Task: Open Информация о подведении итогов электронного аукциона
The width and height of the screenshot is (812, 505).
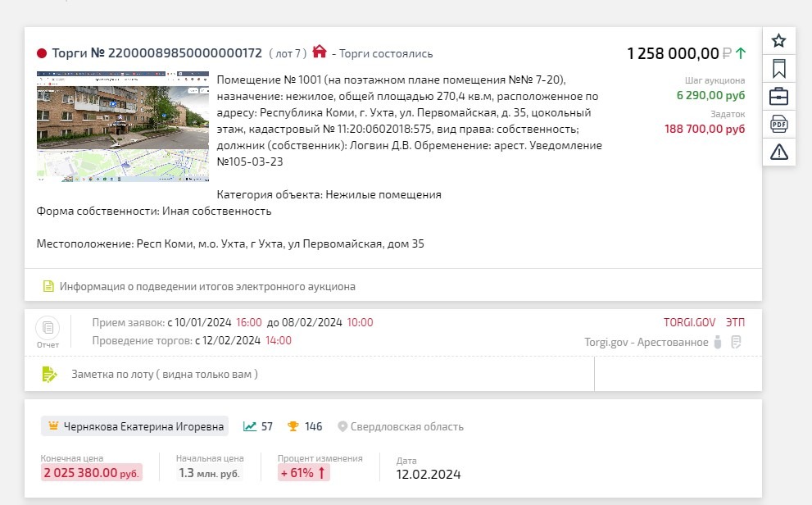Action: tap(207, 286)
